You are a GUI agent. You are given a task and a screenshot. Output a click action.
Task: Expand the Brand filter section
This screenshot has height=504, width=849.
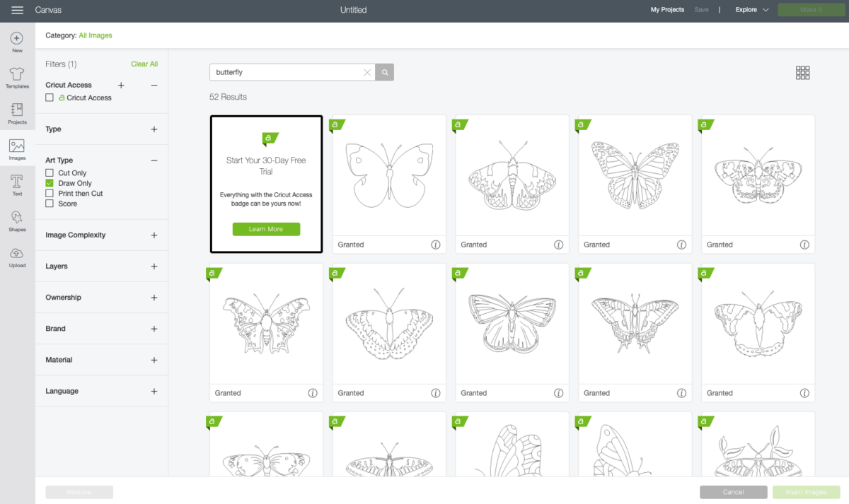pyautogui.click(x=154, y=329)
